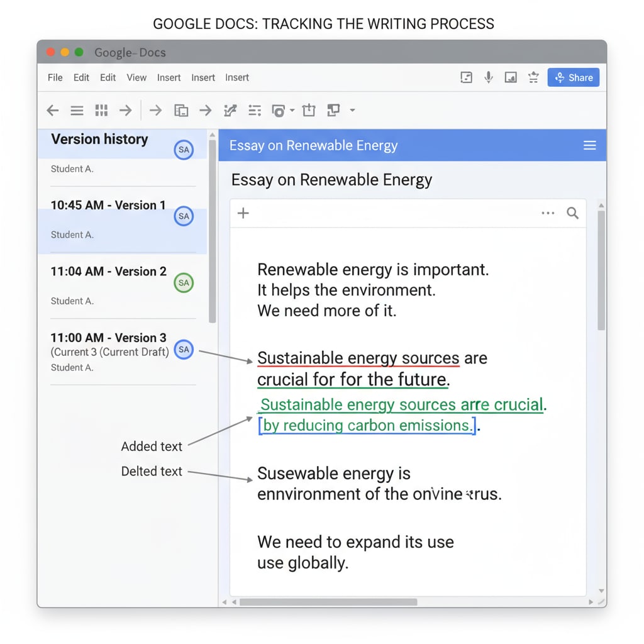Viewport: 644px width, 644px height.
Task: Select the 11:04 AM Version 2 entry
Action: (108, 272)
